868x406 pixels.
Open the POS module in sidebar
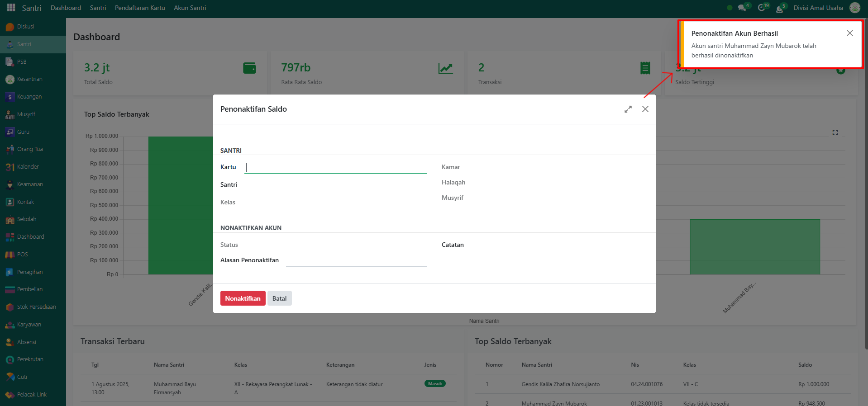coord(22,255)
